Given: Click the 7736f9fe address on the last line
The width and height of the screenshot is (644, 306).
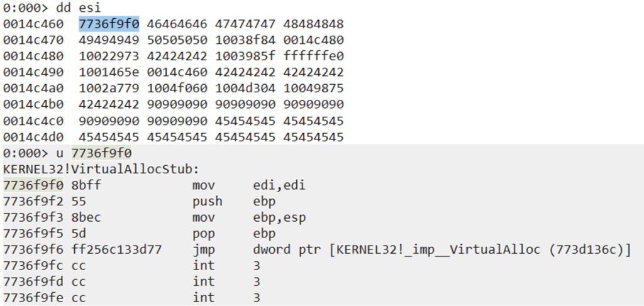Looking at the screenshot, I should (x=33, y=298).
